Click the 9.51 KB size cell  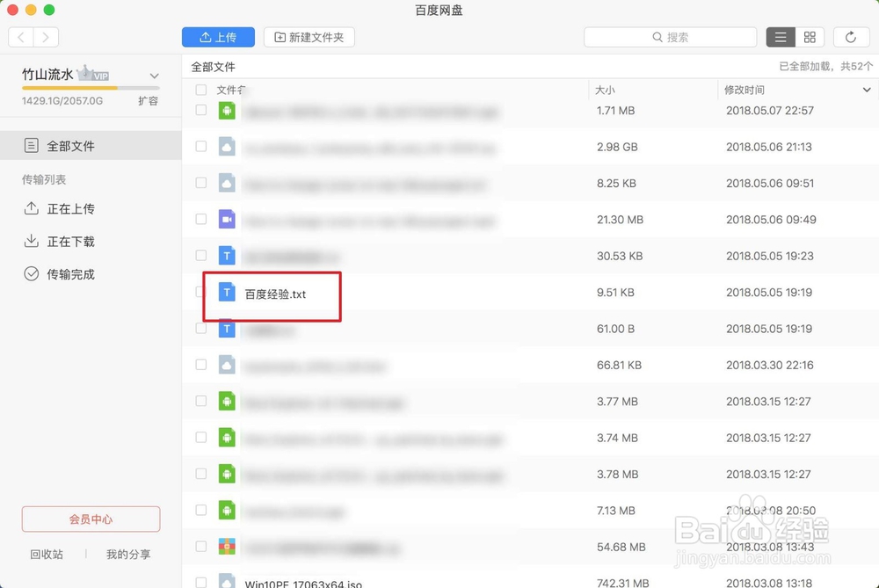click(x=615, y=293)
